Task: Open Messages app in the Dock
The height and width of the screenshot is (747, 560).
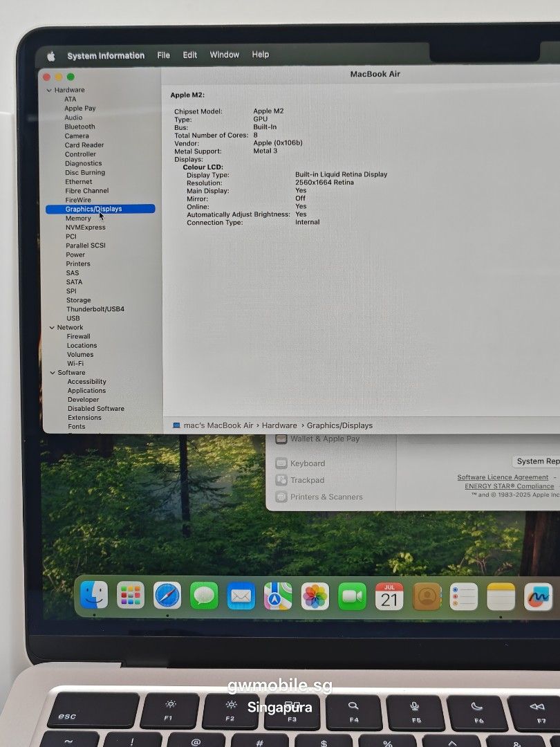Action: [204, 596]
